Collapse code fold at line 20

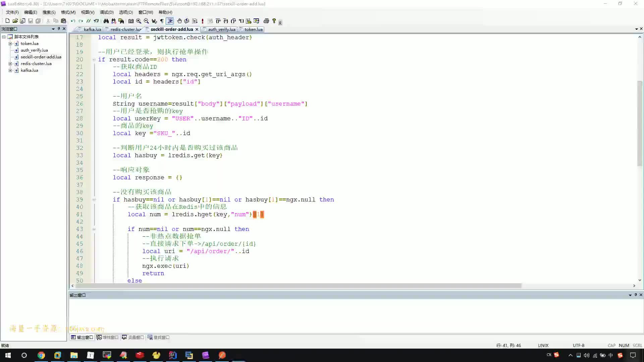(94, 59)
